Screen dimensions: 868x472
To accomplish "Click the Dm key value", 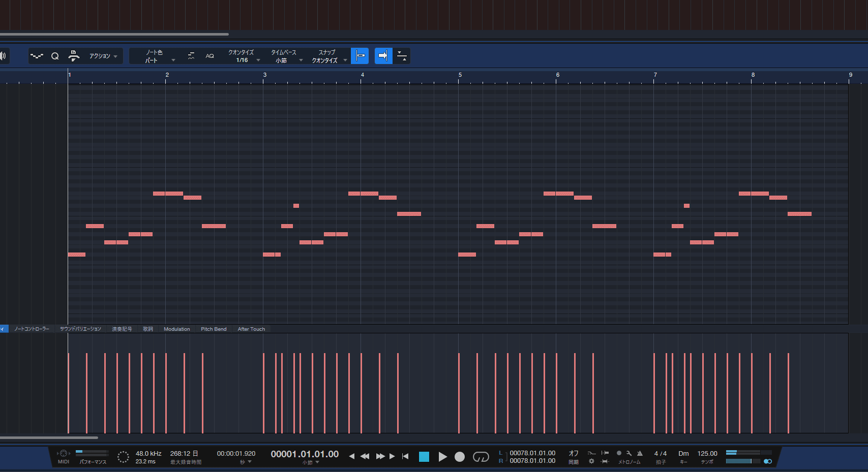I will [683, 454].
